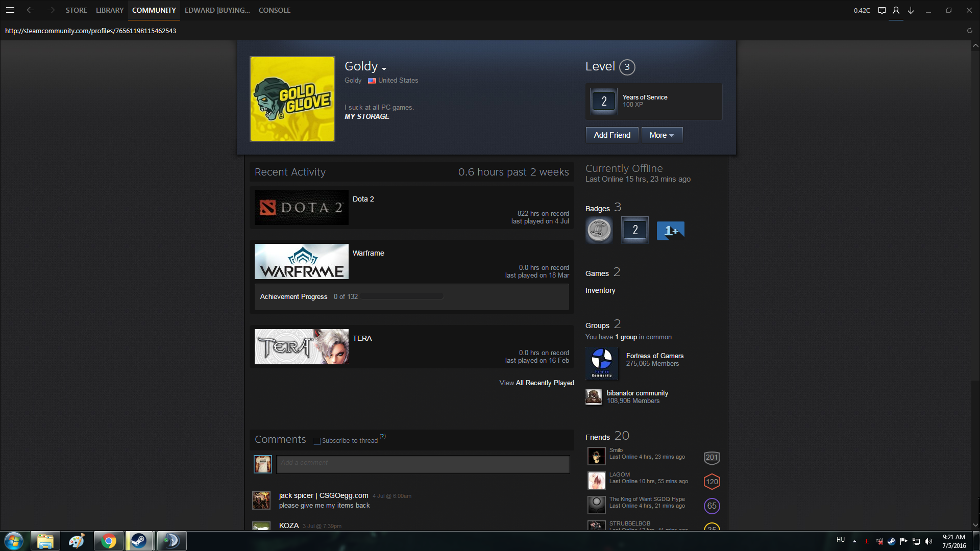Launch Chrome from the taskbar

108,541
